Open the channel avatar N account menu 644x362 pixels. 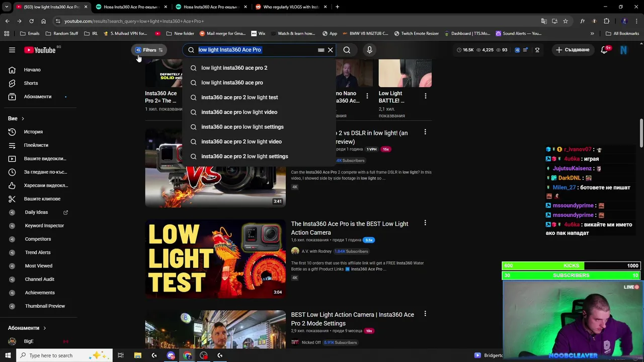(x=623, y=50)
